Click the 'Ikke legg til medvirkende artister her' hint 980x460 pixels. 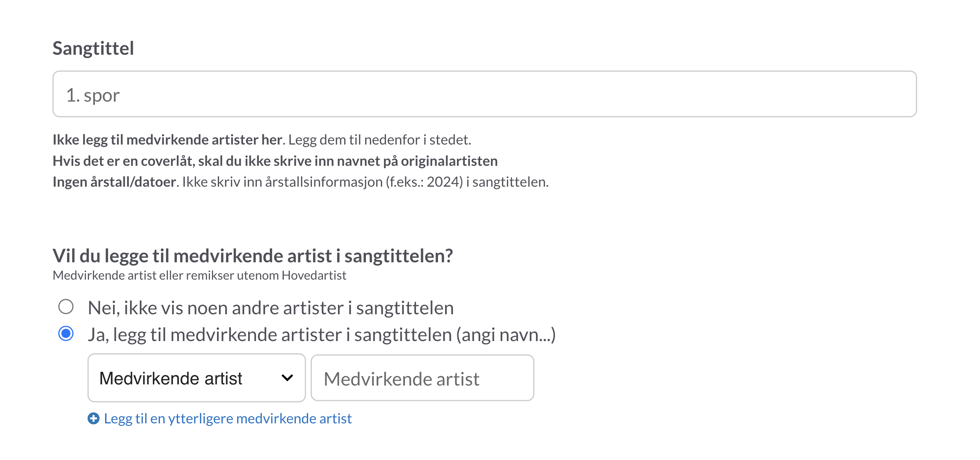167,140
